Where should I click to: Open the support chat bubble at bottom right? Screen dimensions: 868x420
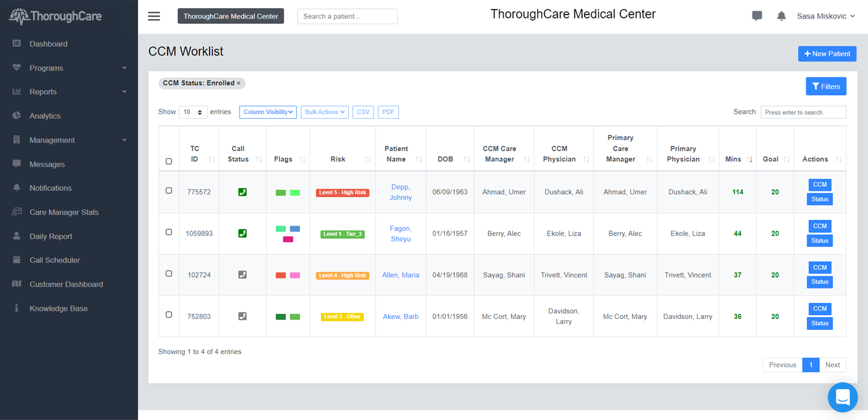843,397
